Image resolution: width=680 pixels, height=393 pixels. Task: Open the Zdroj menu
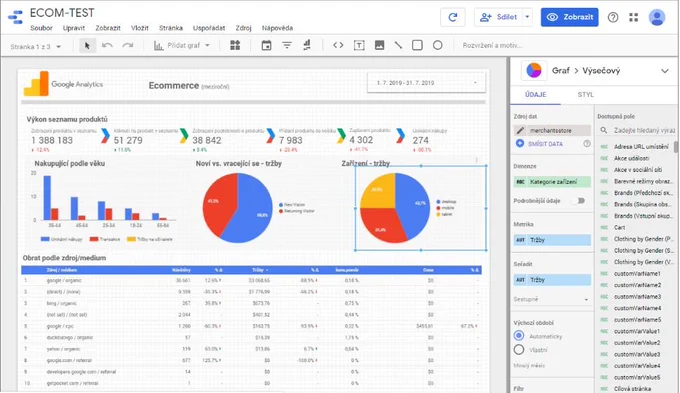coord(243,28)
